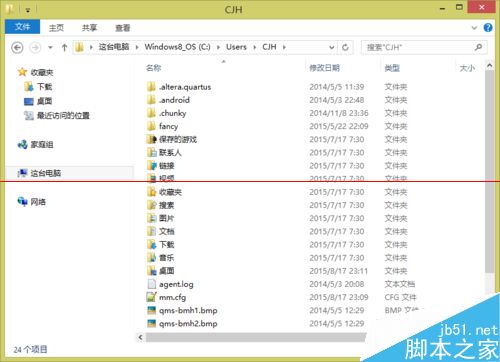This screenshot has height=362, width=500.
Task: Select 网络 in navigation pane
Action: click(x=38, y=202)
